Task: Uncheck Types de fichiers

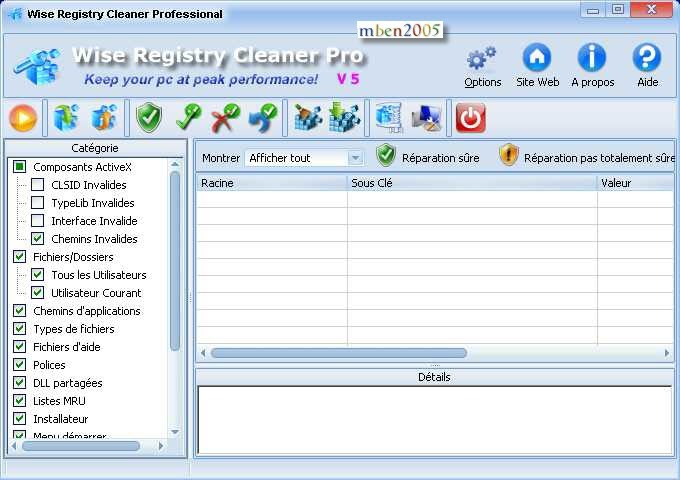Action: click(20, 329)
